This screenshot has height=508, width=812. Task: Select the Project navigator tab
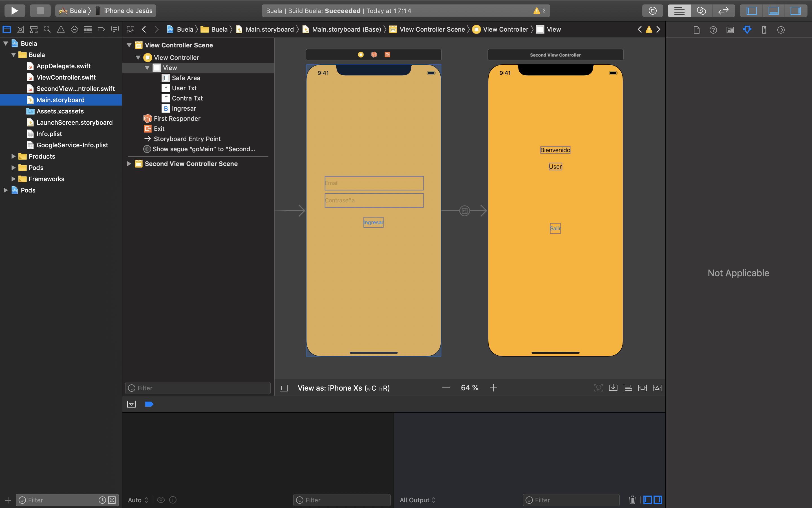(x=7, y=30)
